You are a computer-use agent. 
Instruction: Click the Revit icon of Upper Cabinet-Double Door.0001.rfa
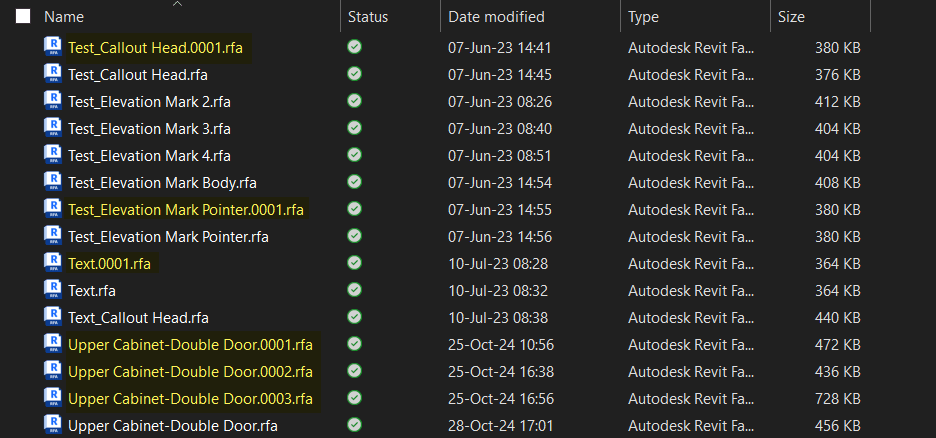click(53, 344)
